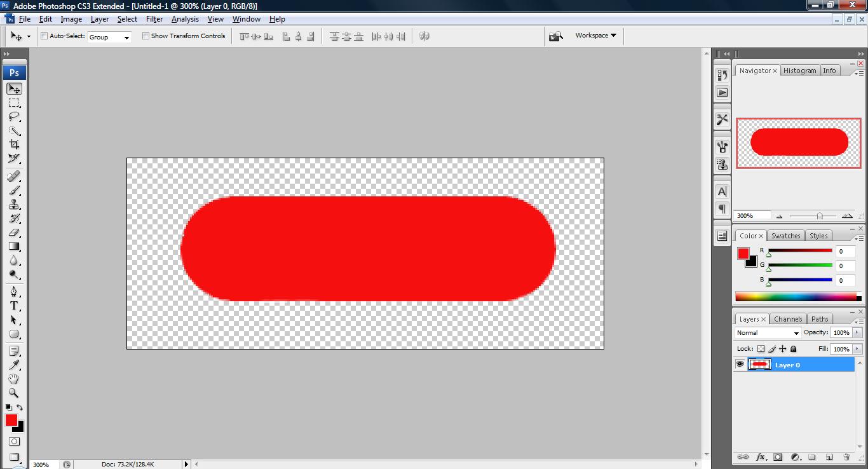Click the red foreground color swatch
This screenshot has height=469, width=868.
10,420
